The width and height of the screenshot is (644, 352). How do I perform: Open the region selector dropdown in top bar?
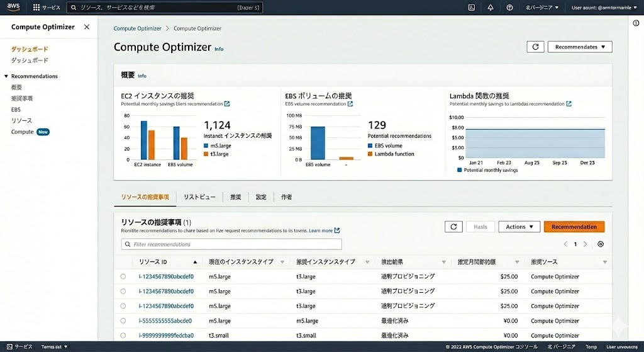point(542,8)
